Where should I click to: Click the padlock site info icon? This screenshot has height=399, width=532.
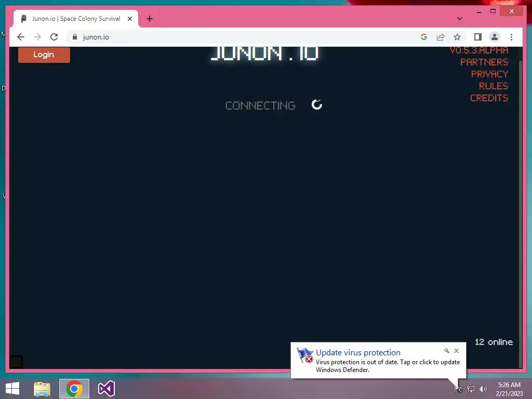click(75, 37)
